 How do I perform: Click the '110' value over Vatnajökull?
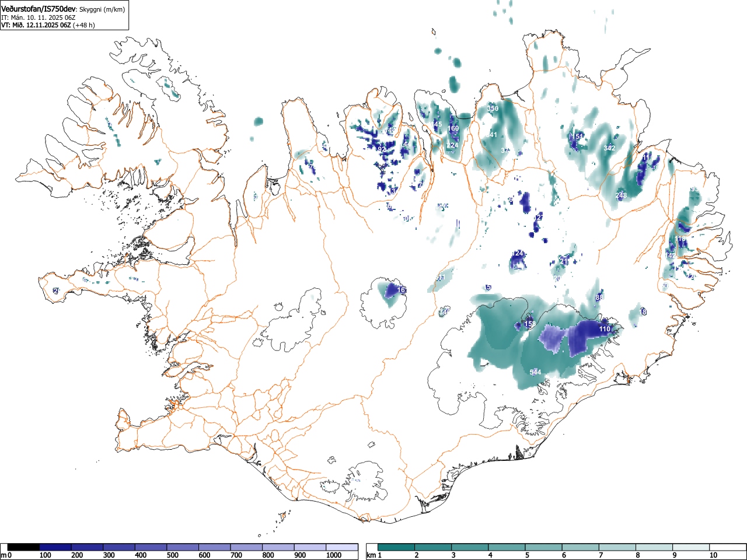point(605,329)
